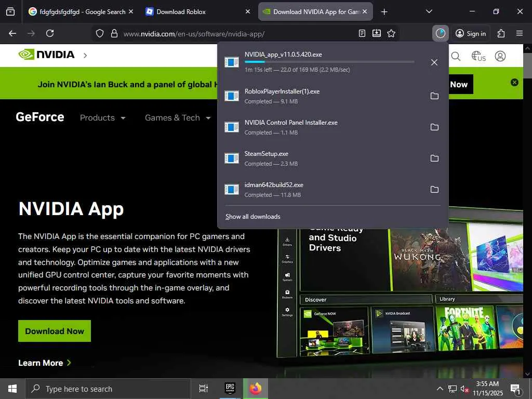The height and width of the screenshot is (399, 532).
Task: Show RobloxPlayerInstaller(1).exe in folder
Action: point(435,96)
